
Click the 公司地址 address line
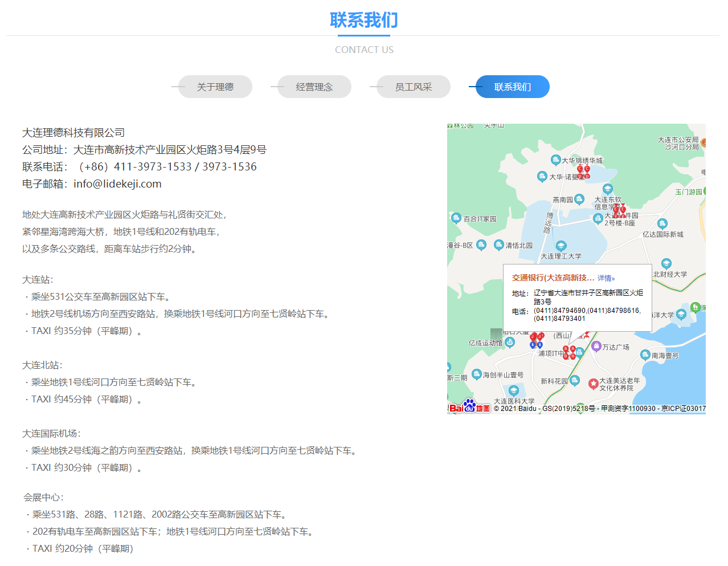tap(144, 149)
